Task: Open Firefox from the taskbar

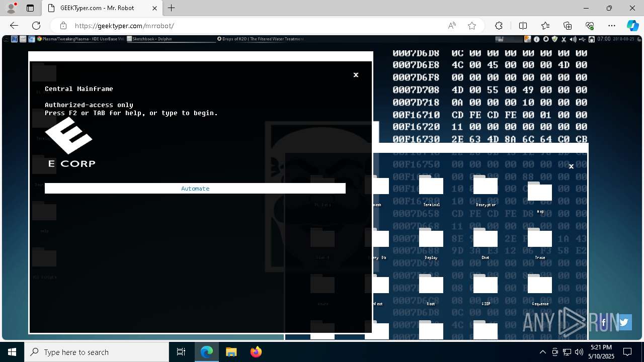Action: (x=256, y=352)
